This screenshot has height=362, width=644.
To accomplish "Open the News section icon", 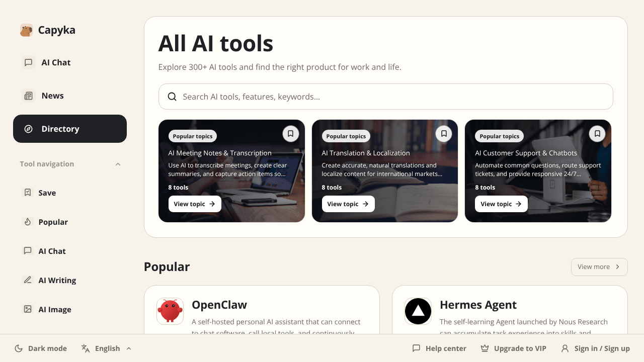I will (x=29, y=96).
